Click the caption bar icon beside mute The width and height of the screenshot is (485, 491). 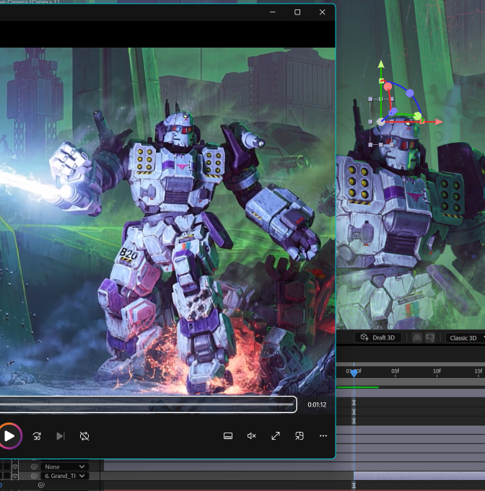coord(228,436)
